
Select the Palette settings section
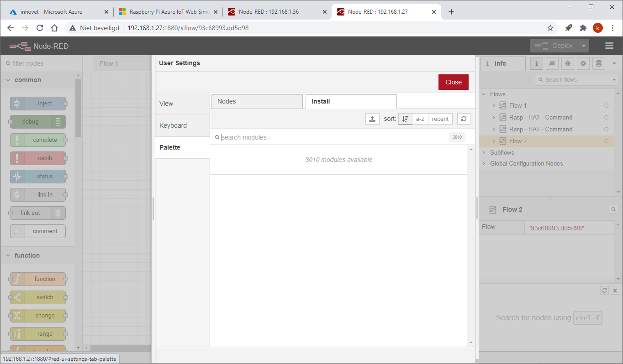point(182,147)
